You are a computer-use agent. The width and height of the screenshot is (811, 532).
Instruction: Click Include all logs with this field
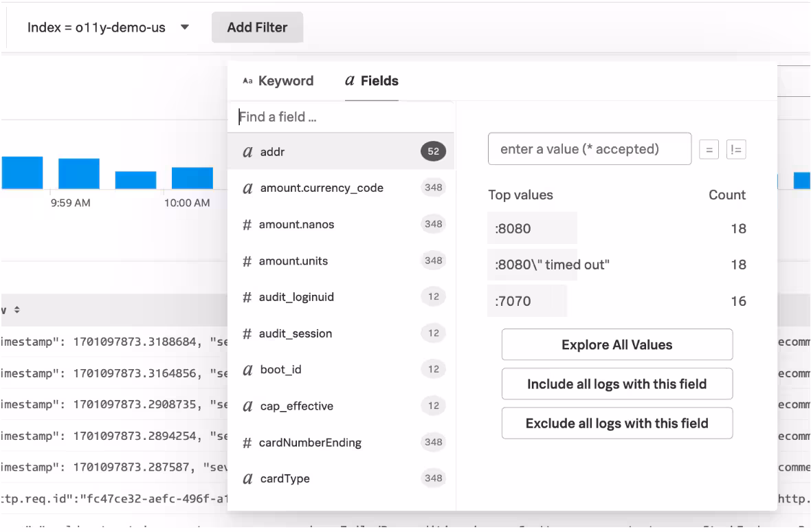(x=616, y=384)
